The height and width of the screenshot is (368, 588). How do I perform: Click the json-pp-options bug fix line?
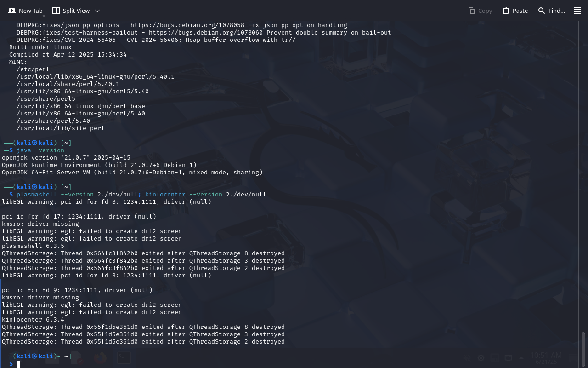(x=182, y=25)
